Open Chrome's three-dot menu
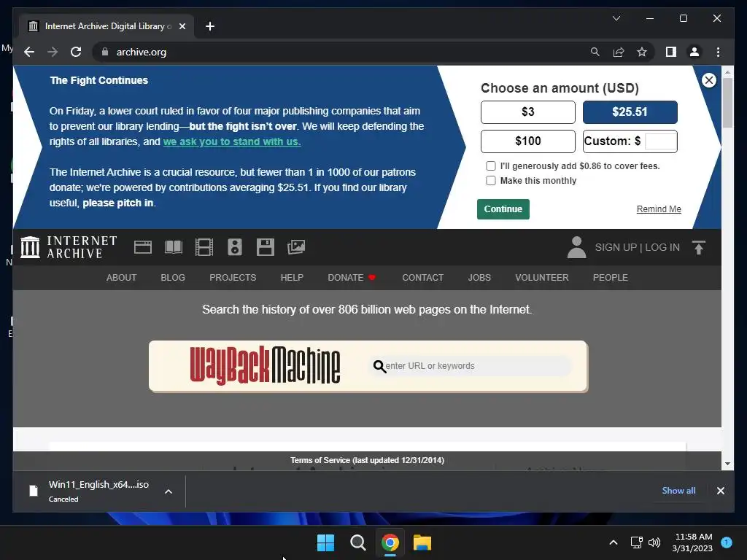This screenshot has width=747, height=560. coord(718,52)
